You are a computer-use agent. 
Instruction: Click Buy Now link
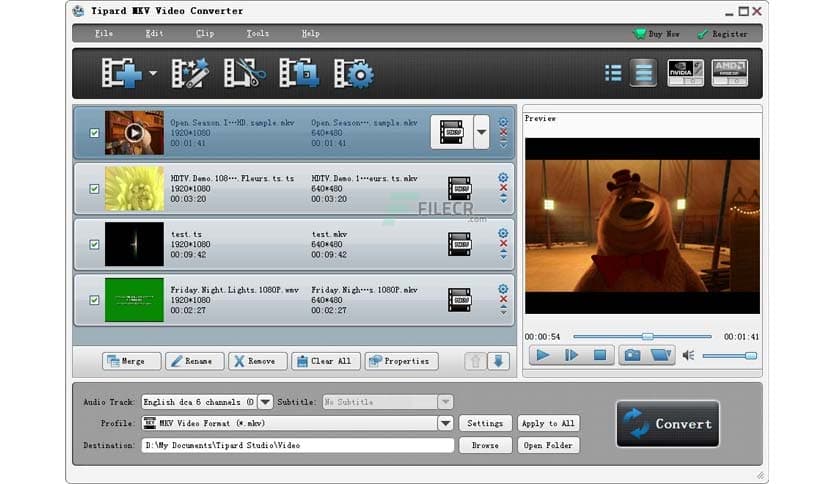tap(656, 34)
